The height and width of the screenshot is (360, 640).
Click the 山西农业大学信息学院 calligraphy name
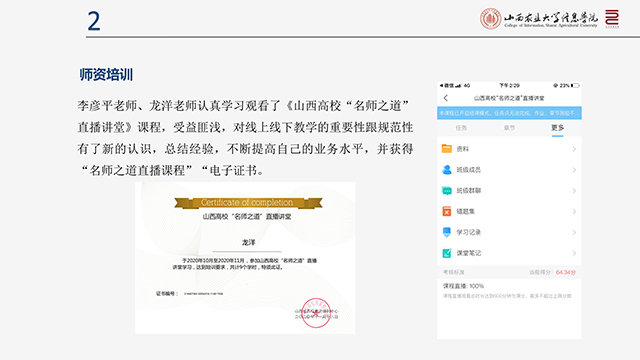tap(551, 17)
